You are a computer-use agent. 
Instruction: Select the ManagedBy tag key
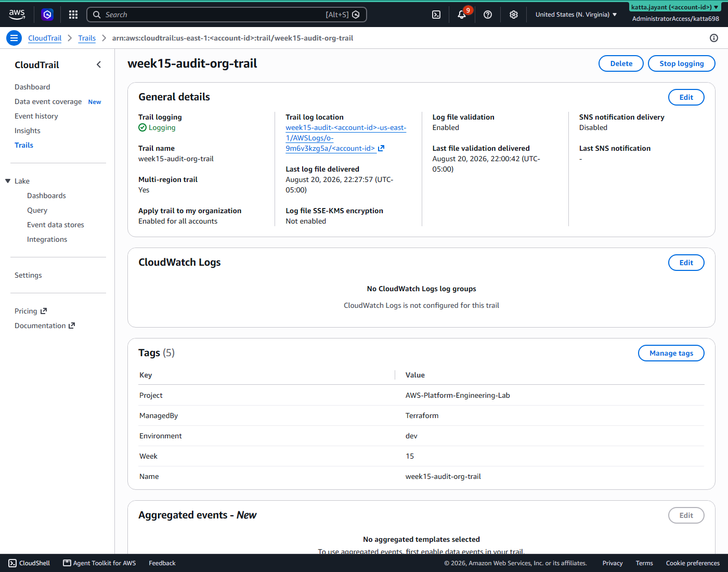click(x=159, y=415)
